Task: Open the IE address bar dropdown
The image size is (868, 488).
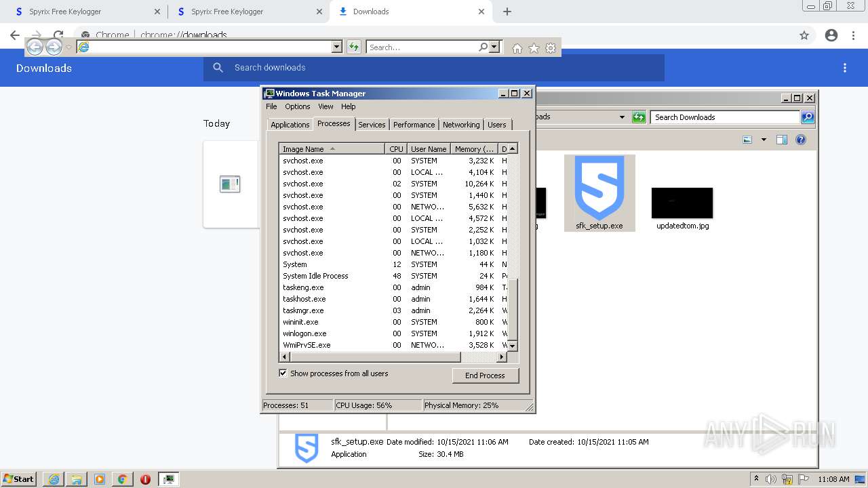Action: [x=336, y=47]
